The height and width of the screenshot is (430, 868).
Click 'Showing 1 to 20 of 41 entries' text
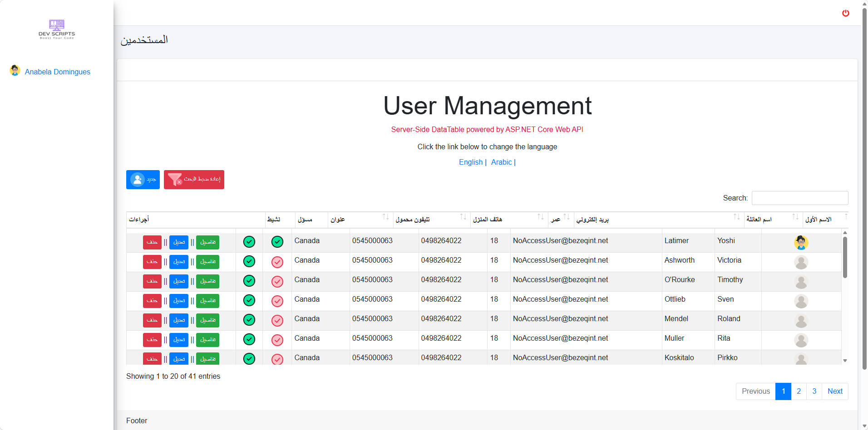[x=173, y=376]
